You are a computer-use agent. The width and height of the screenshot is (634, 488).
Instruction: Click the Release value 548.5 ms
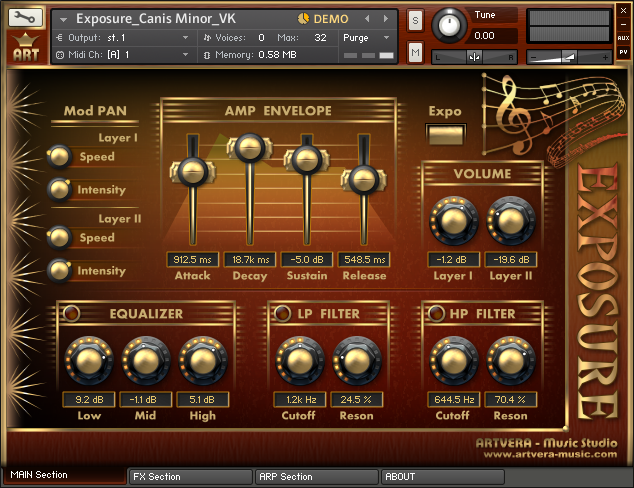pos(364,259)
